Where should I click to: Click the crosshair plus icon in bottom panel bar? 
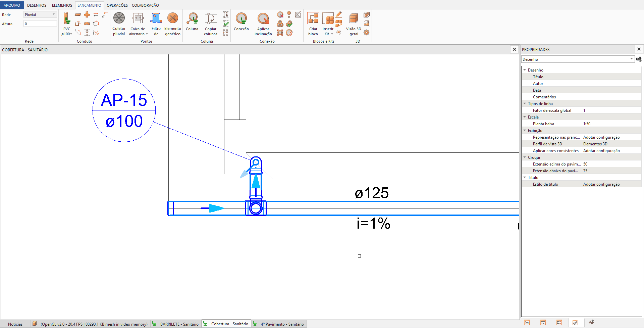pyautogui.click(x=591, y=322)
